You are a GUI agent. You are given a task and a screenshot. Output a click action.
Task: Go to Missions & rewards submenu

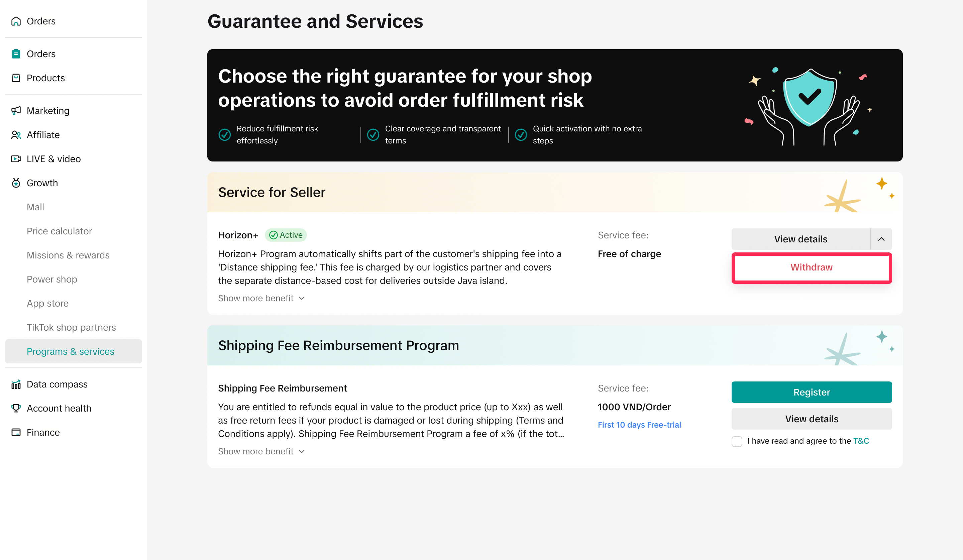coord(68,255)
